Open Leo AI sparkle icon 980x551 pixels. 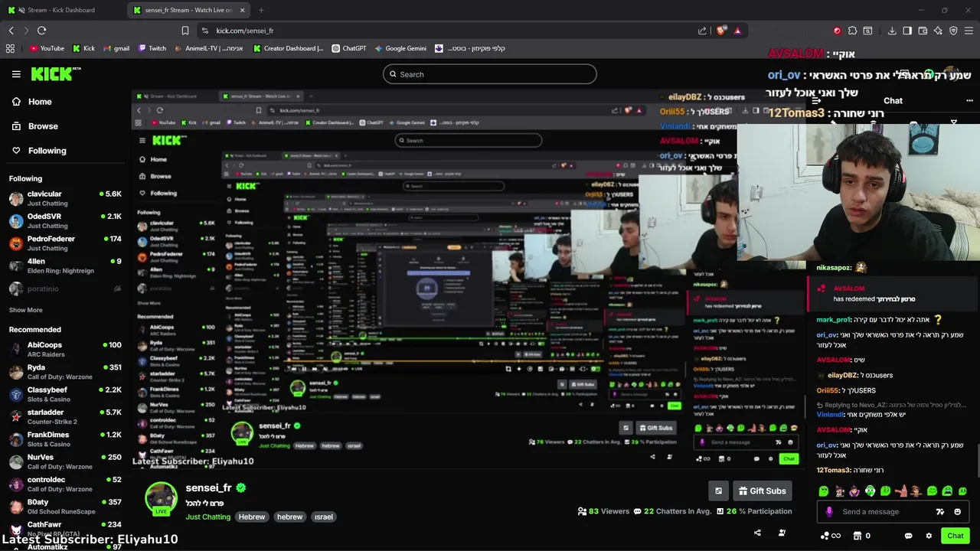938,31
